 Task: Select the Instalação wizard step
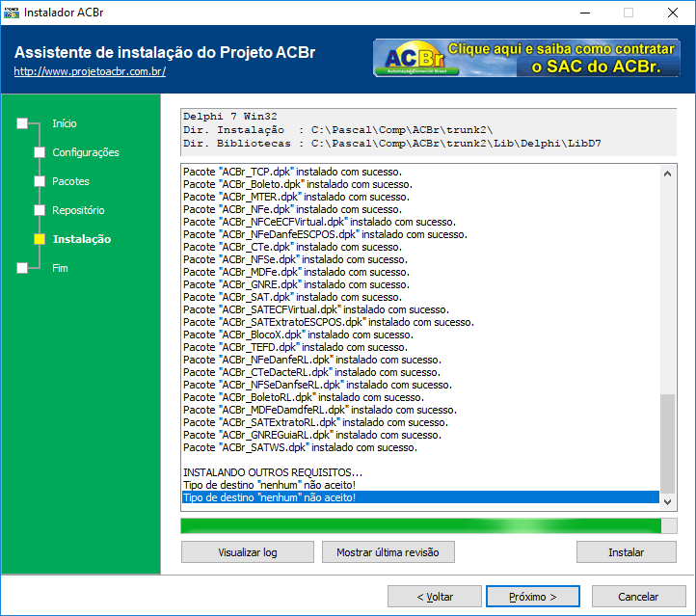point(82,239)
